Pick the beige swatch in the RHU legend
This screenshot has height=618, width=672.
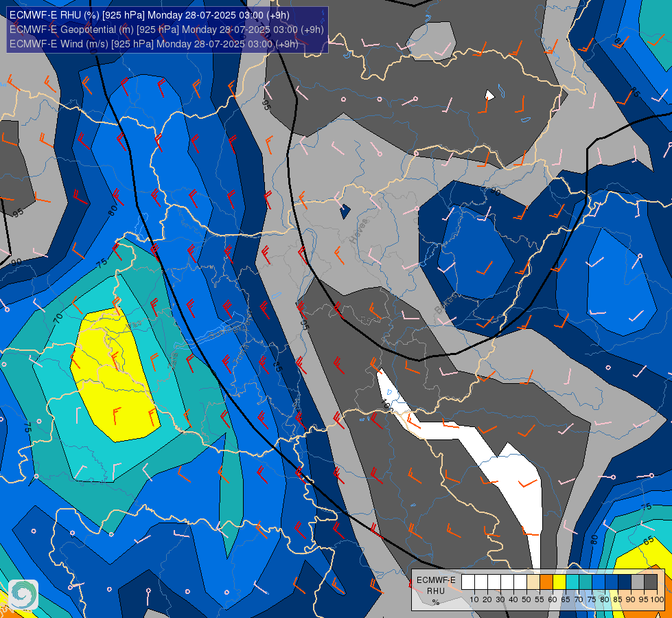point(533,582)
